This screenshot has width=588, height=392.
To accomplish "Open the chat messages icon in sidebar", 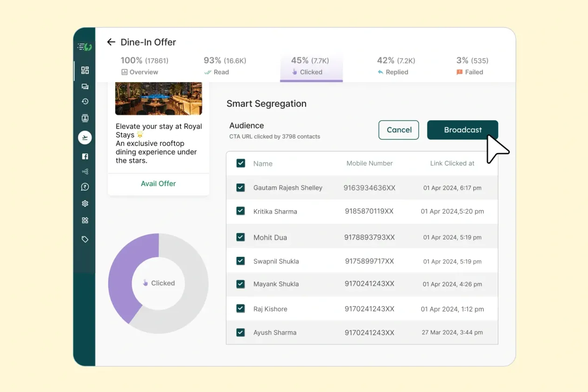I will coord(85,86).
